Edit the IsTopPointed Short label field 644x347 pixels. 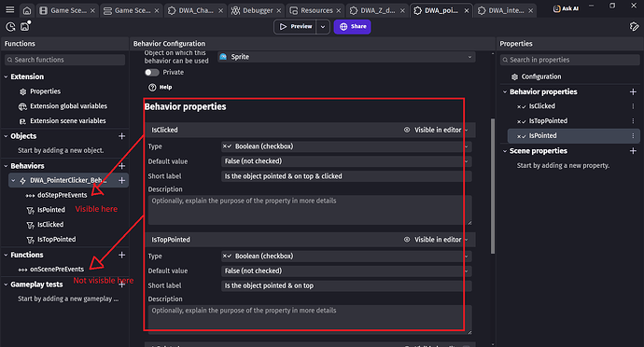[x=346, y=285]
